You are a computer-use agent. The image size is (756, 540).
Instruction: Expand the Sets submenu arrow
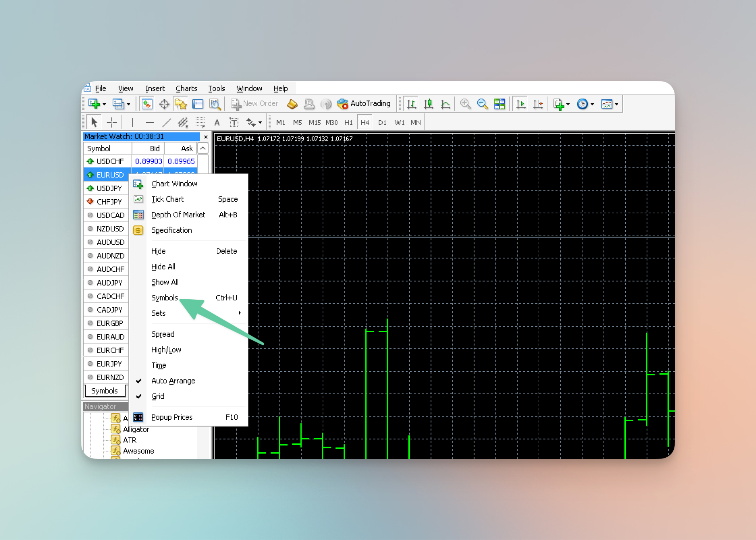pos(240,313)
